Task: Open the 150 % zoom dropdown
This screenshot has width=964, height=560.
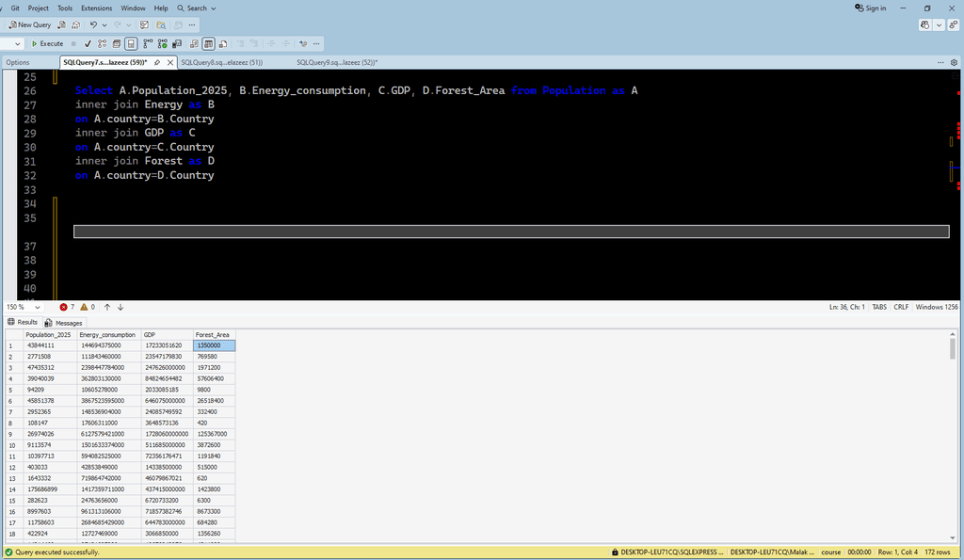Action: 38,307
